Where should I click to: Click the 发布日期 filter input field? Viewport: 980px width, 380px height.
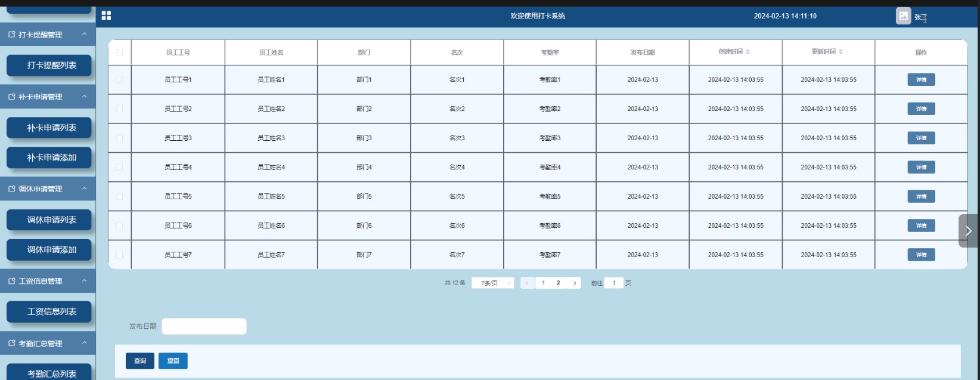[x=204, y=326]
